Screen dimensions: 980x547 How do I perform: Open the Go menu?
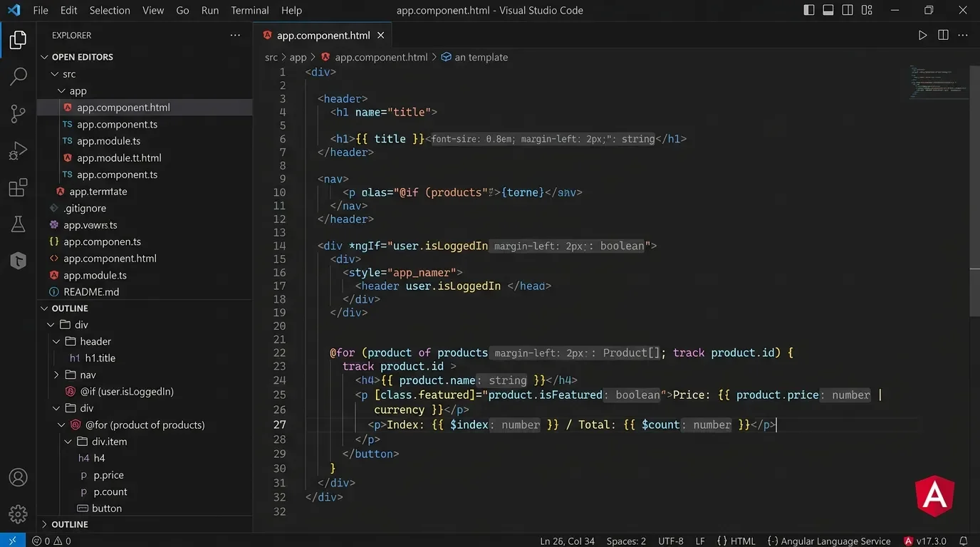(x=182, y=10)
